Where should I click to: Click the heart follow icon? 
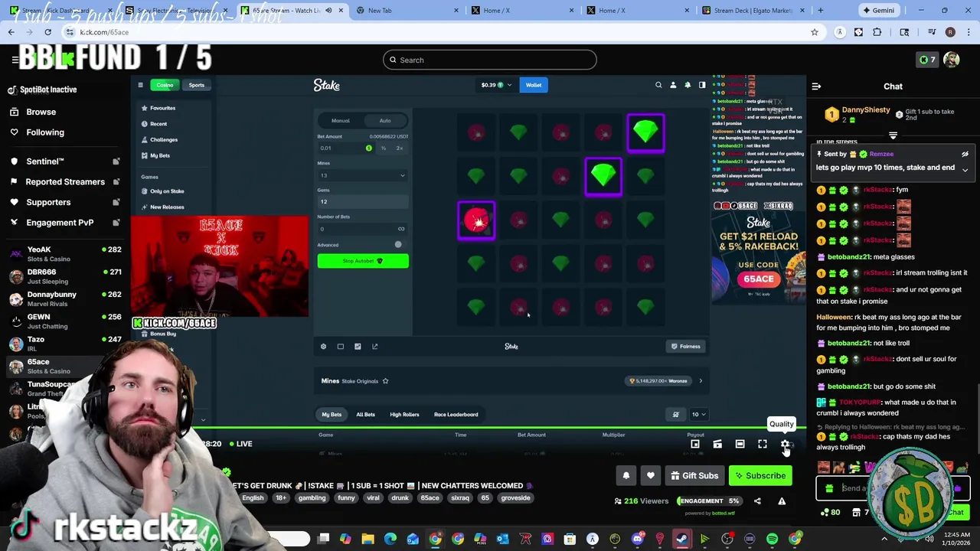pyautogui.click(x=651, y=476)
